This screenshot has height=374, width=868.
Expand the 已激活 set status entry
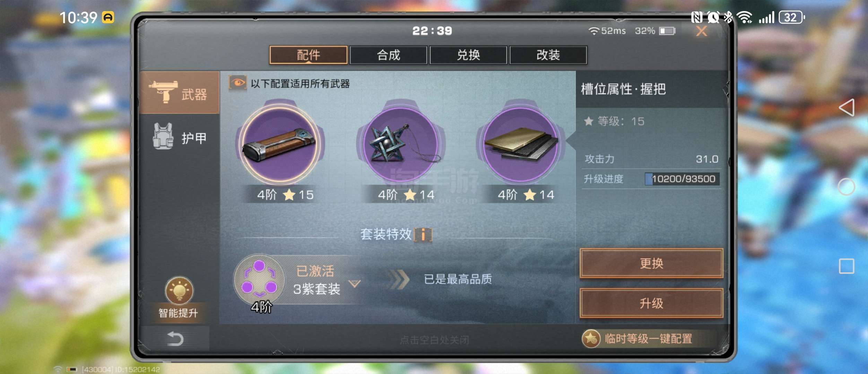coord(315,271)
